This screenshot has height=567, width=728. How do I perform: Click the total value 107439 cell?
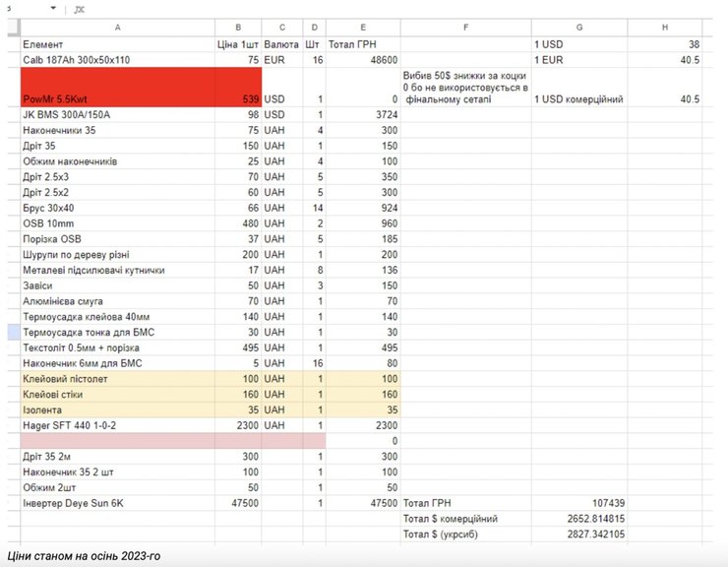click(x=578, y=503)
